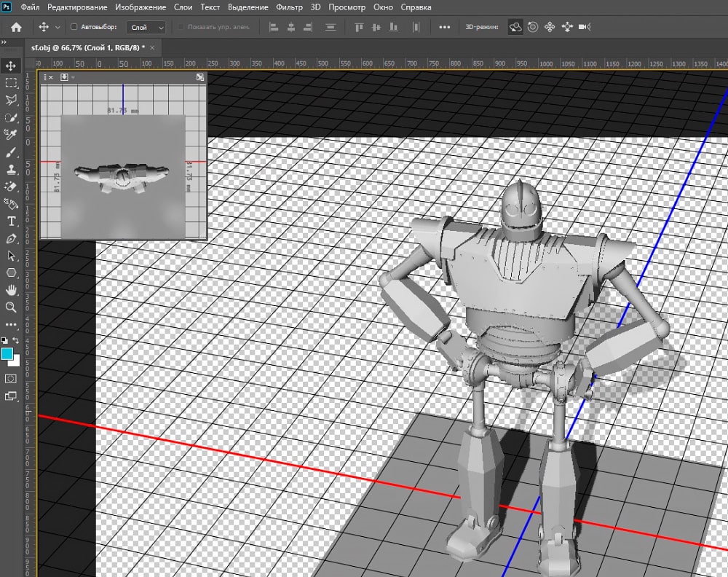Swap foreground and background colors
Viewport: 728px width, 577px height.
pyautogui.click(x=16, y=340)
